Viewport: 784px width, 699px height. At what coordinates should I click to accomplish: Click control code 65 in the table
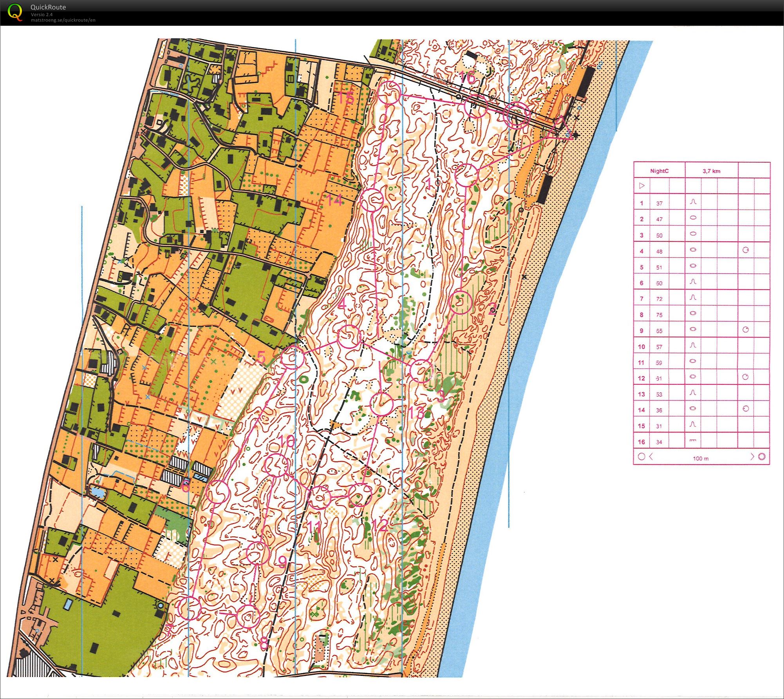[x=659, y=331]
